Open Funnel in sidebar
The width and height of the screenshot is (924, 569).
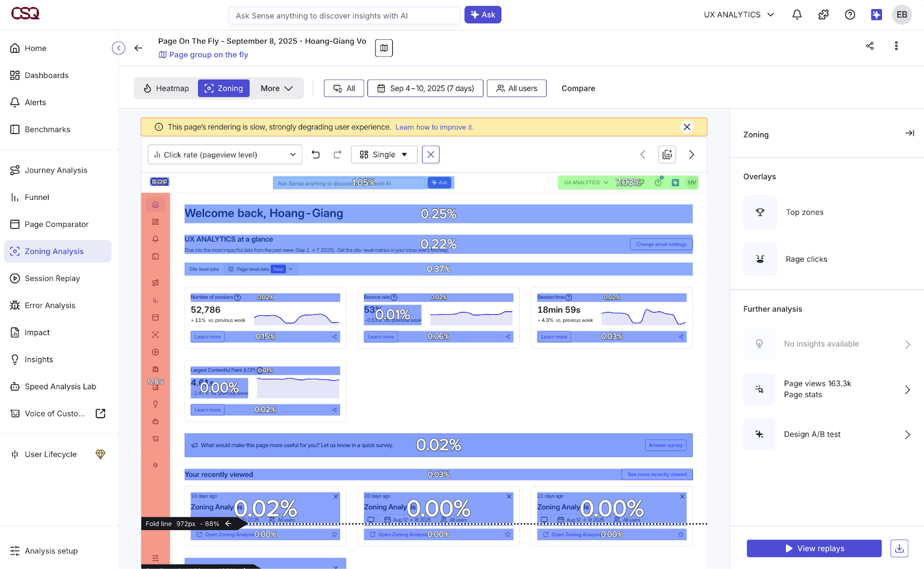(x=58, y=198)
